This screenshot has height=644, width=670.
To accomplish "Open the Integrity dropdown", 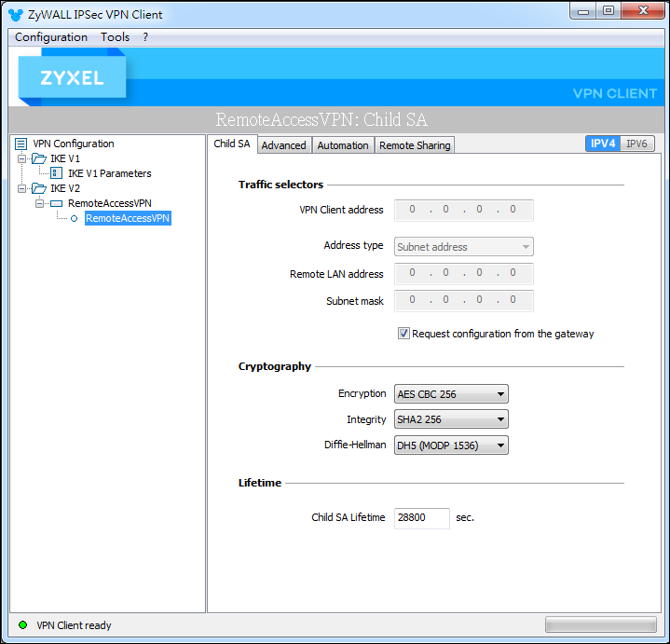I will (x=451, y=419).
